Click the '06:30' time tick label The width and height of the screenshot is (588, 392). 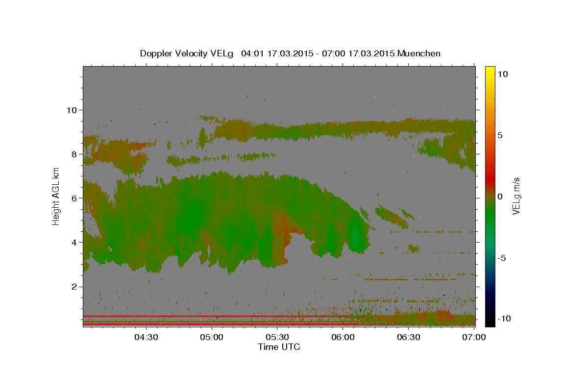409,337
